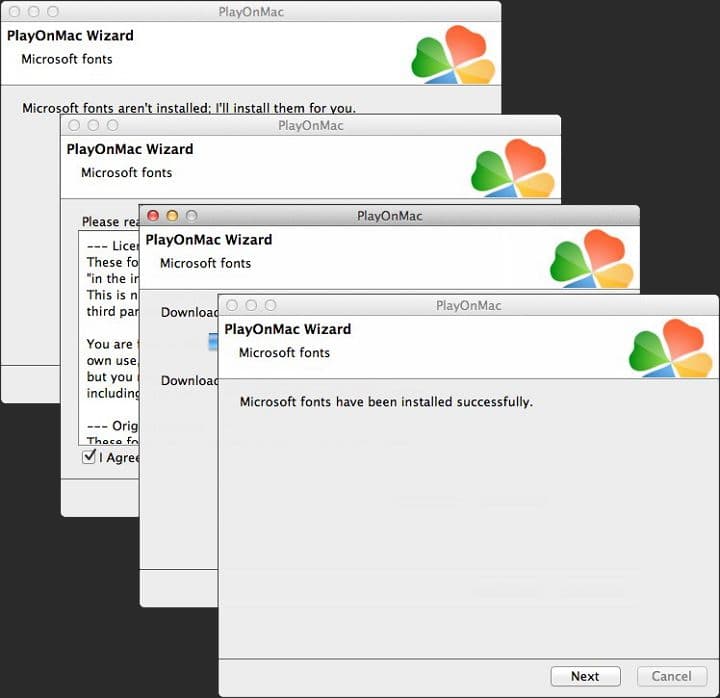The image size is (720, 698).
Task: Click title bar of the success window
Action: (468, 305)
